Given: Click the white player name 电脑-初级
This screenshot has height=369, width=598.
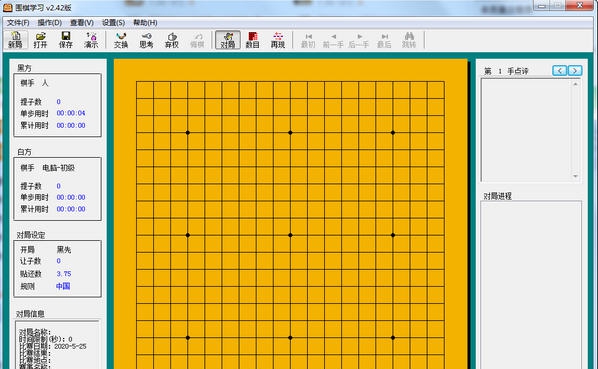Looking at the screenshot, I should [58, 168].
